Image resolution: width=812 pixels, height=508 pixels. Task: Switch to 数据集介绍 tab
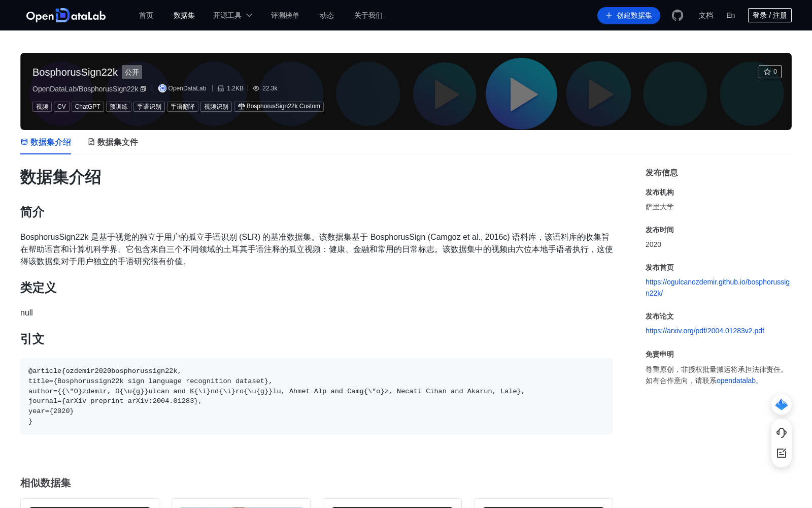tap(46, 142)
